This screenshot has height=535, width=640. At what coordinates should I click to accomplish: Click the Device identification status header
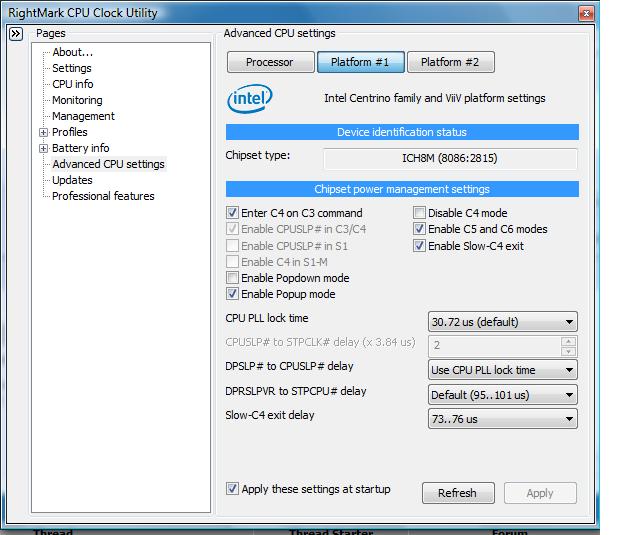click(x=402, y=132)
